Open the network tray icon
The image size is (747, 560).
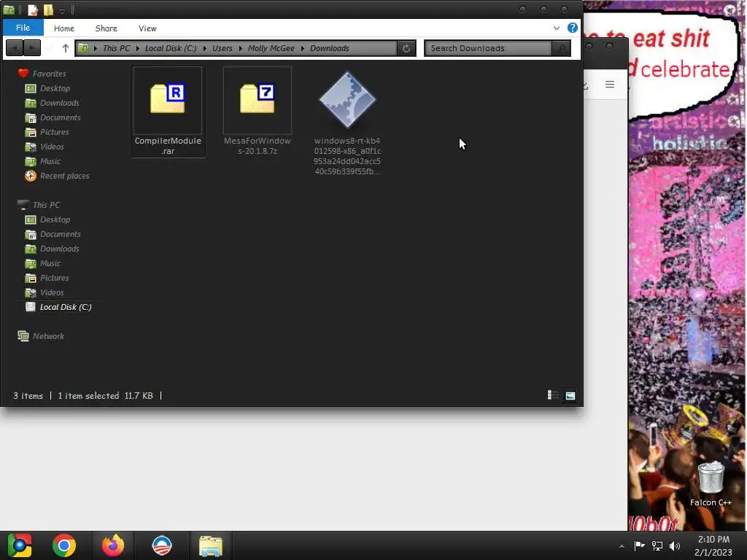pyautogui.click(x=657, y=545)
